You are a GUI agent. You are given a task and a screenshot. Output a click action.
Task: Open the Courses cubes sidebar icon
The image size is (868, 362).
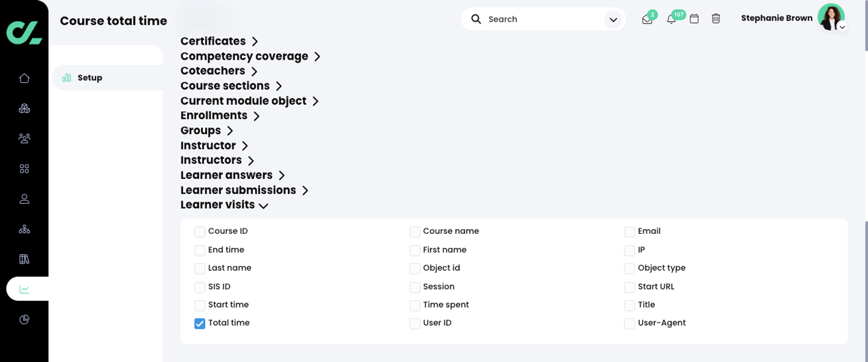(x=24, y=108)
